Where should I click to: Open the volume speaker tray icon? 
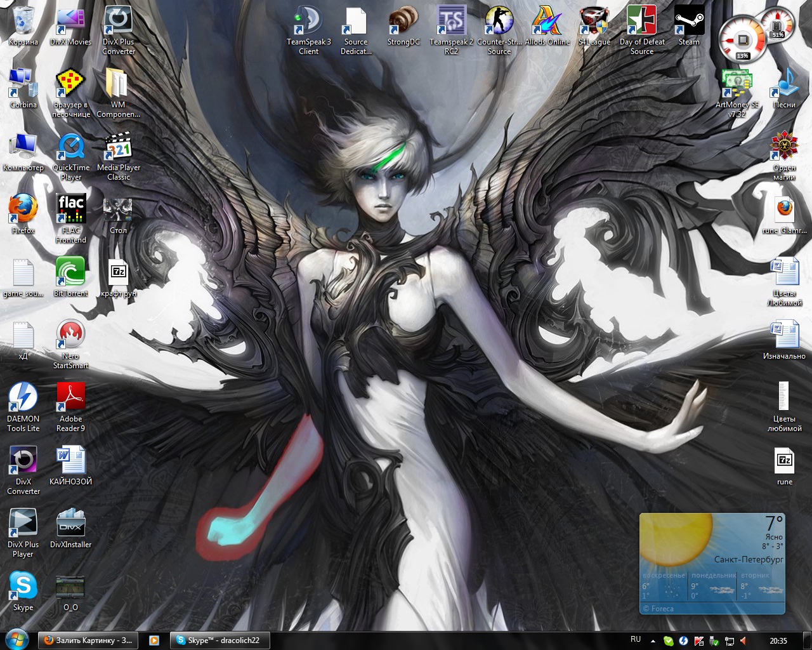click(743, 641)
